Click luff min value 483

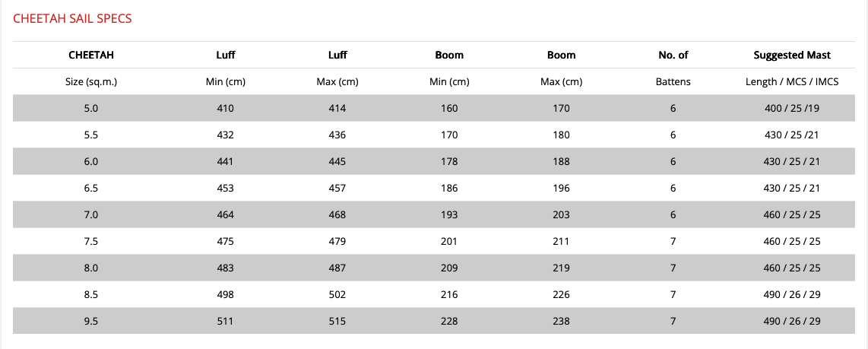click(x=225, y=268)
